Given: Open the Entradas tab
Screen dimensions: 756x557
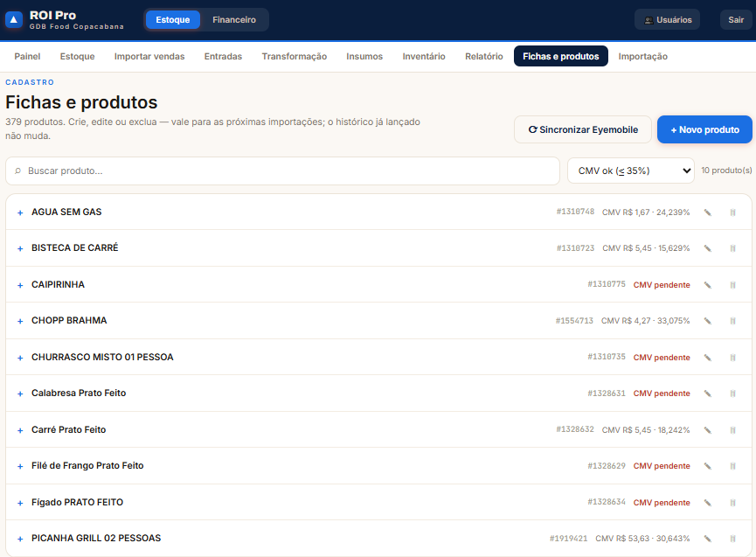Looking at the screenshot, I should pos(223,57).
